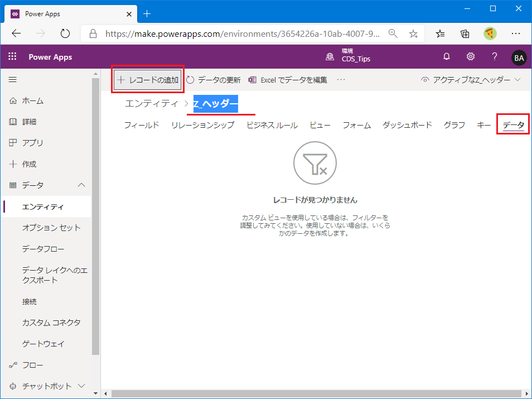This screenshot has height=399, width=532.
Task: Add this page to favorites star
Action: click(x=413, y=33)
